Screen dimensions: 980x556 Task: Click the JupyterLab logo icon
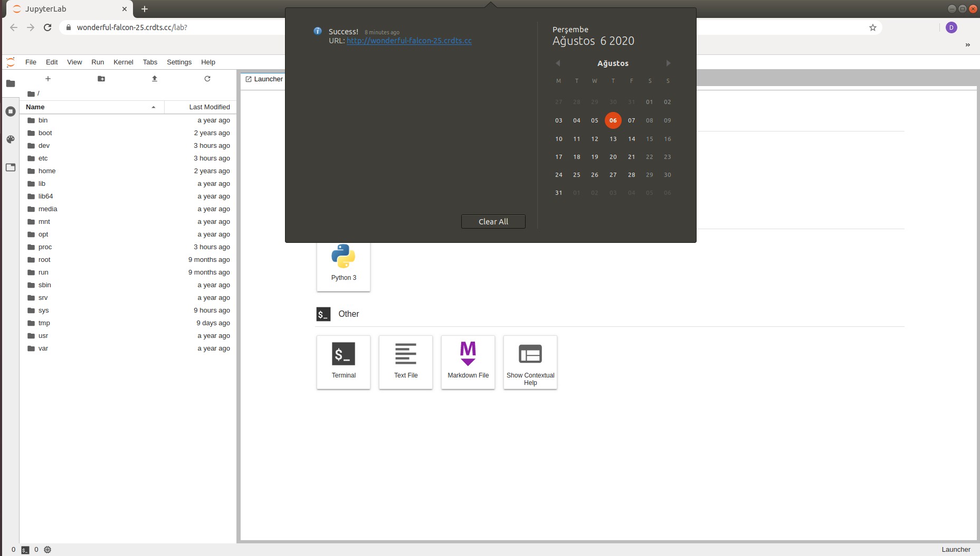click(11, 62)
